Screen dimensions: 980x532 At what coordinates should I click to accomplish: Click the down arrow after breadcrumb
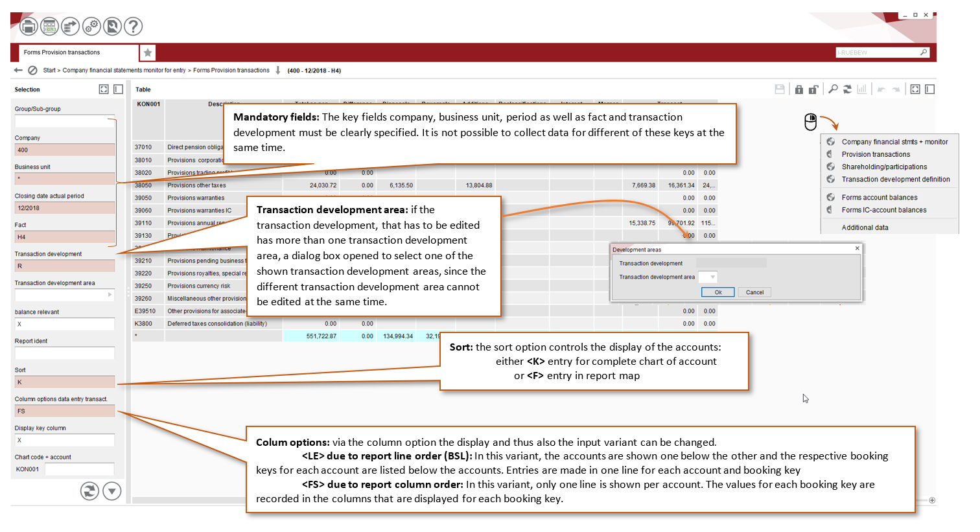click(278, 70)
